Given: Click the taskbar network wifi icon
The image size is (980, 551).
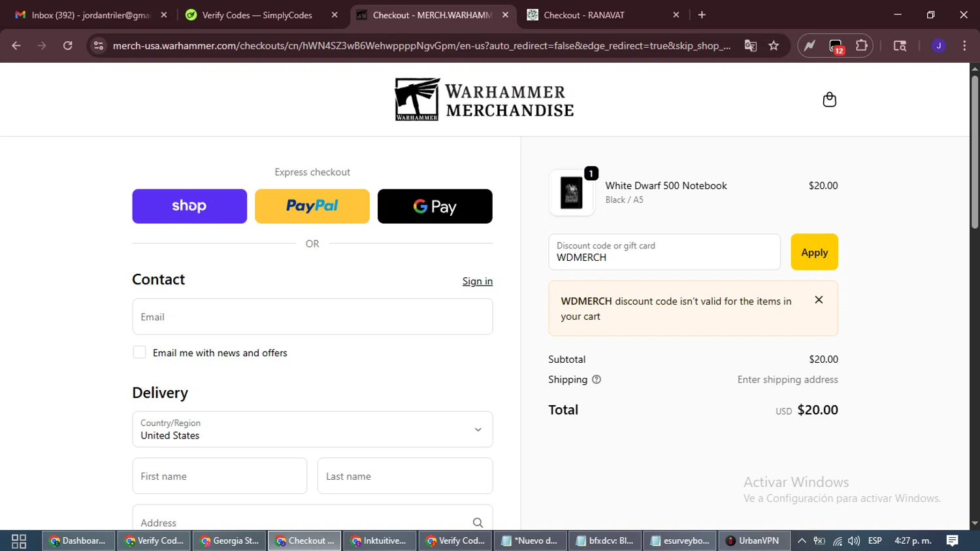Looking at the screenshot, I should pos(837,541).
